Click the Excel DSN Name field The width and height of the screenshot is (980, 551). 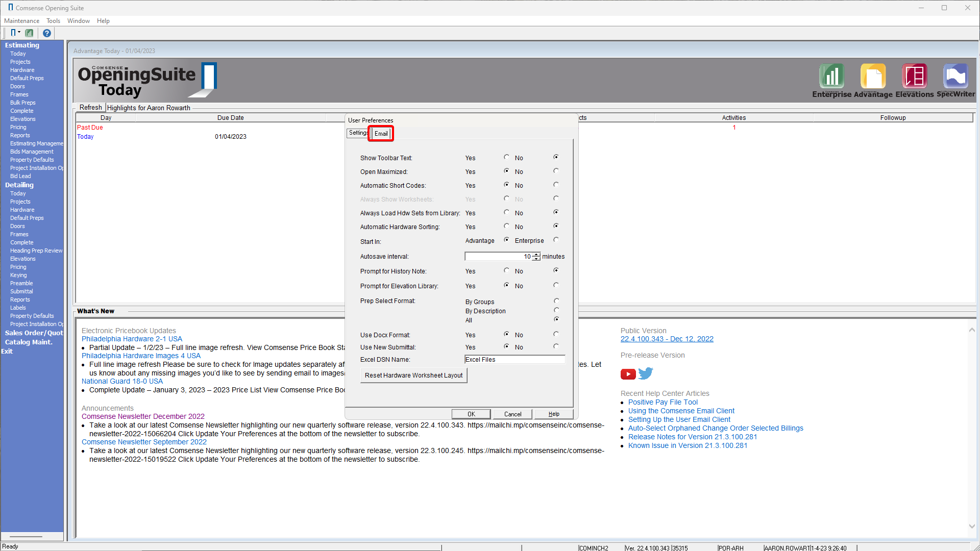tap(514, 360)
